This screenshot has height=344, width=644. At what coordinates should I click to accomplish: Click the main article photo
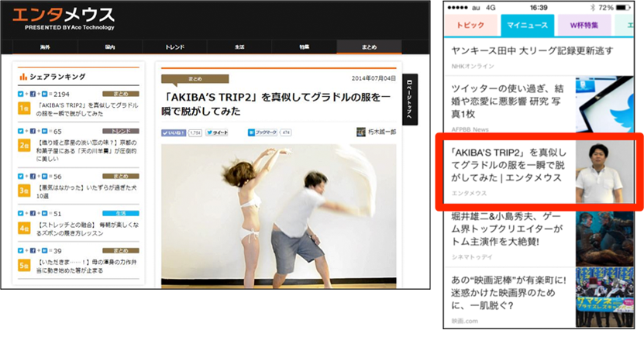coord(278,215)
